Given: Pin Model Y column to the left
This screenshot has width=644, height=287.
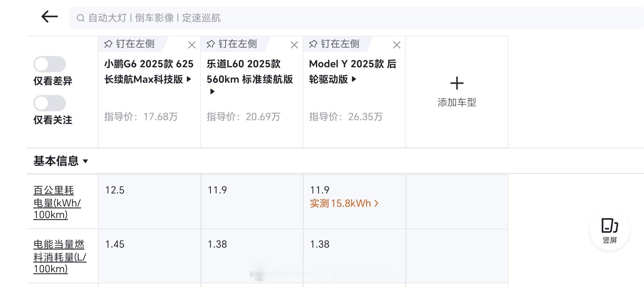Looking at the screenshot, I should [334, 44].
